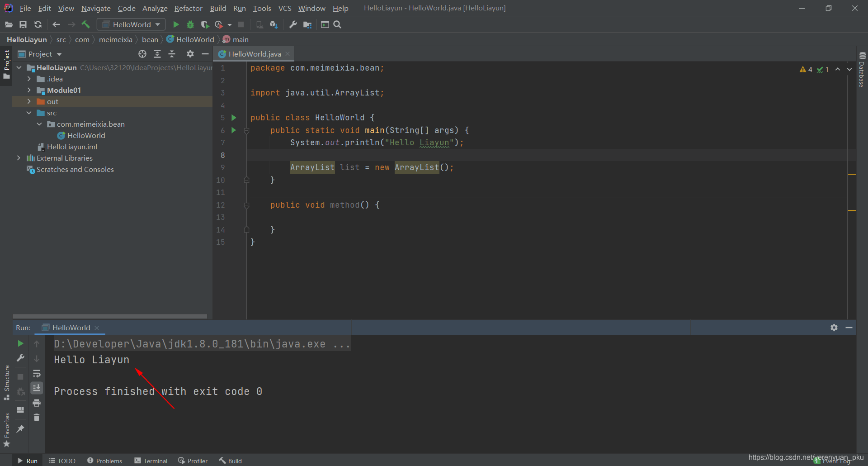Click the Run tool window button at bottom
The height and width of the screenshot is (466, 868).
[28, 461]
